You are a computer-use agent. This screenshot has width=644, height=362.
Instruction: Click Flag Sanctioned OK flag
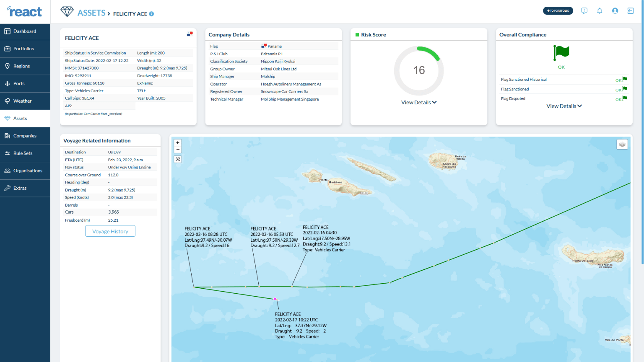(x=625, y=89)
